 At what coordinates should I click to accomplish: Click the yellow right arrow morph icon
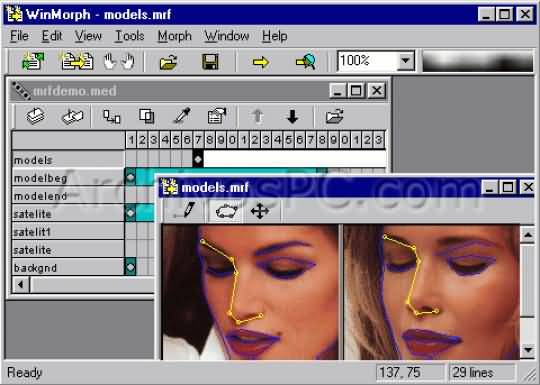[260, 62]
